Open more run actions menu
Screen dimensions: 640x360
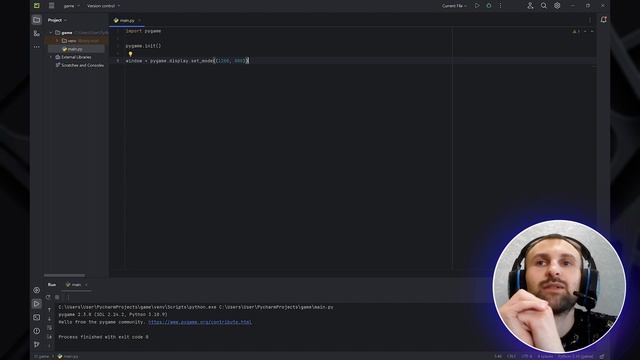tap(500, 6)
